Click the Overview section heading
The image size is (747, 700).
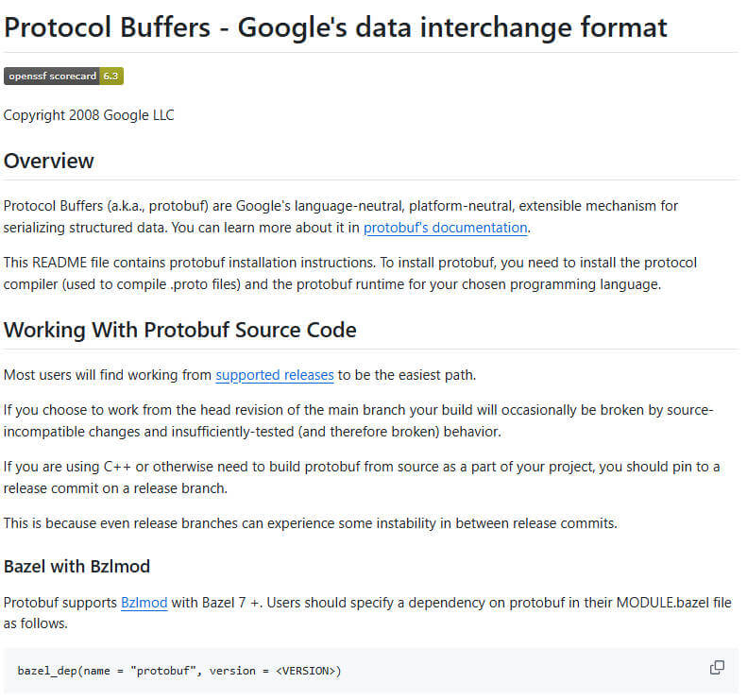[48, 161]
